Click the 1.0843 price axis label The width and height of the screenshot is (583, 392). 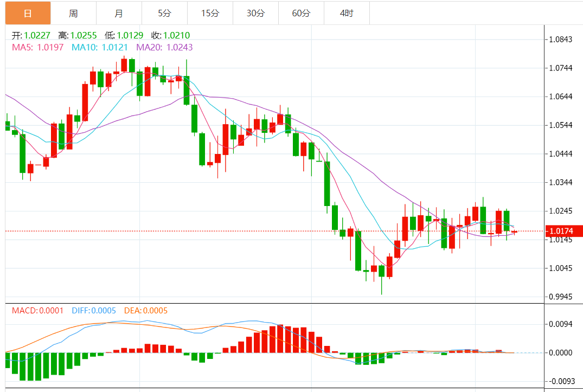click(x=561, y=40)
